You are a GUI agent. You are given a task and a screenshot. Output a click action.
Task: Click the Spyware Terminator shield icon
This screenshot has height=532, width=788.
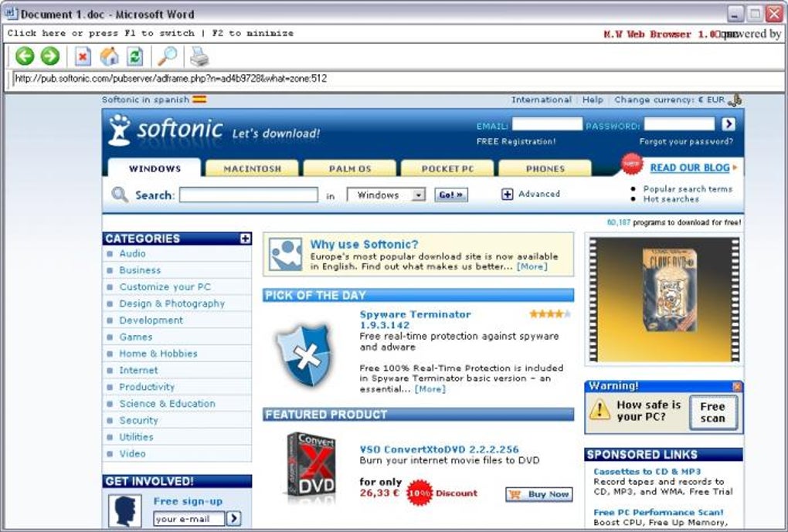[x=306, y=354]
